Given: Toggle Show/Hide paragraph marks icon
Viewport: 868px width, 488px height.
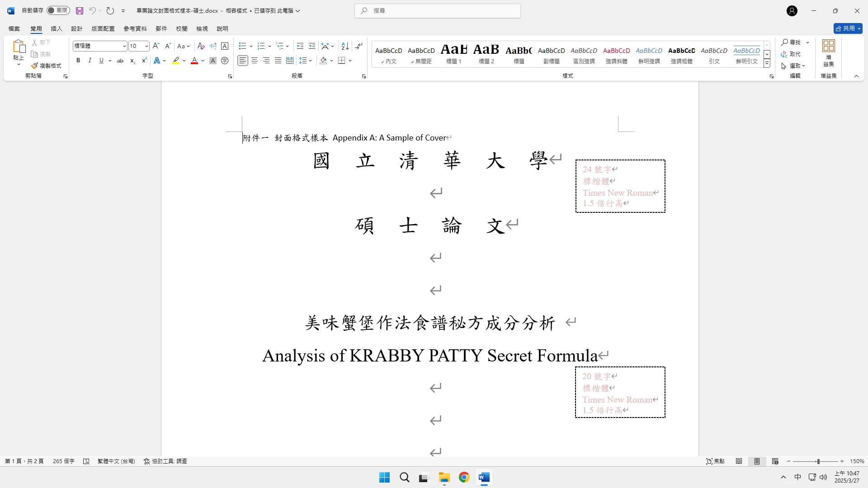Looking at the screenshot, I should [x=359, y=46].
